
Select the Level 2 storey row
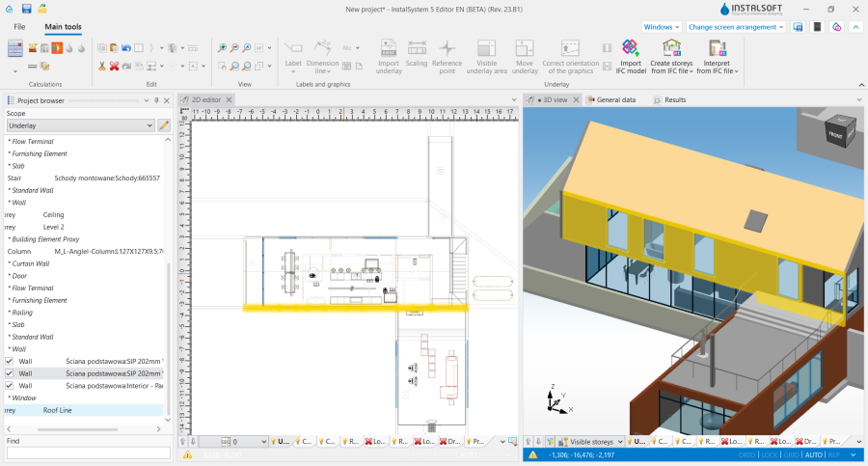[x=83, y=227]
